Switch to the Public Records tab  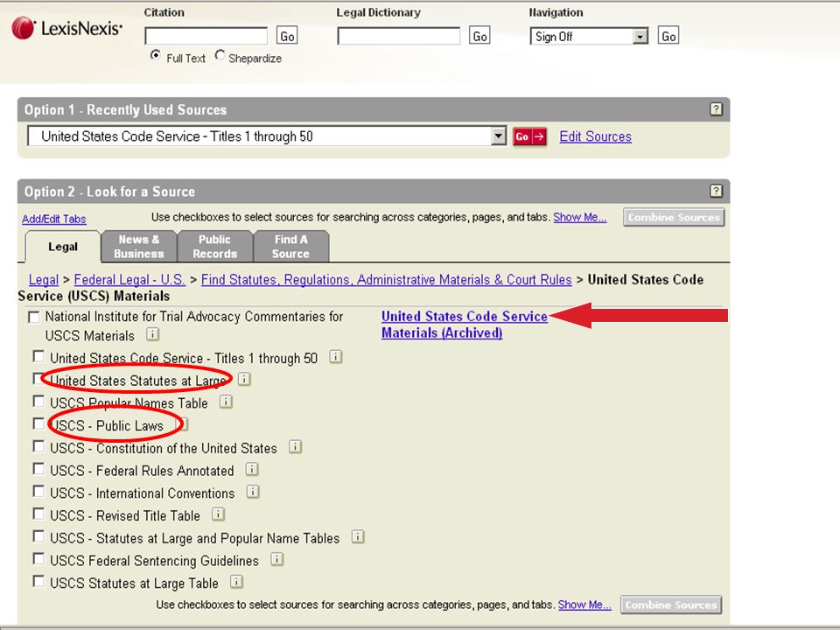coord(215,247)
